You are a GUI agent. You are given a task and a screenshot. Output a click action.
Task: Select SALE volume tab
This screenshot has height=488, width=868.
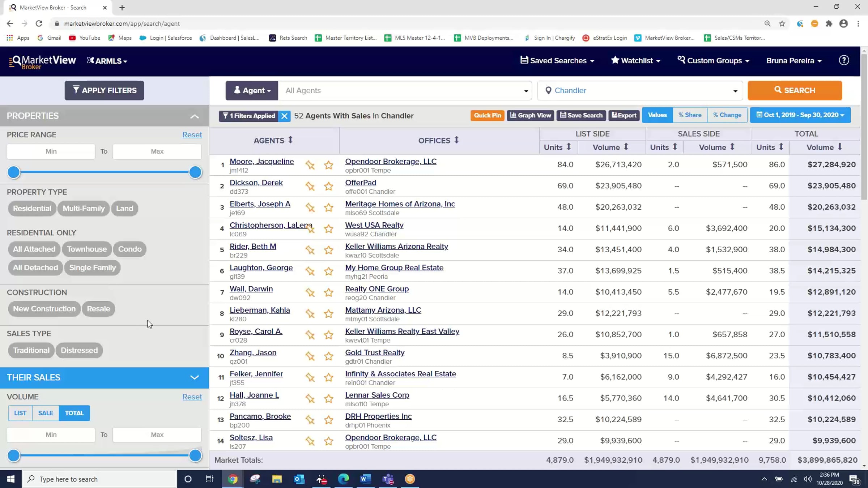click(46, 413)
